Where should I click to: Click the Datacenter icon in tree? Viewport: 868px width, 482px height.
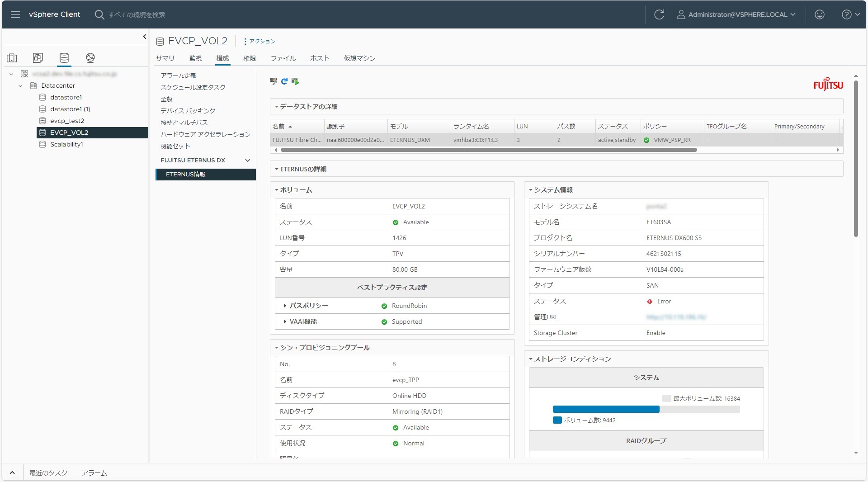(x=33, y=85)
